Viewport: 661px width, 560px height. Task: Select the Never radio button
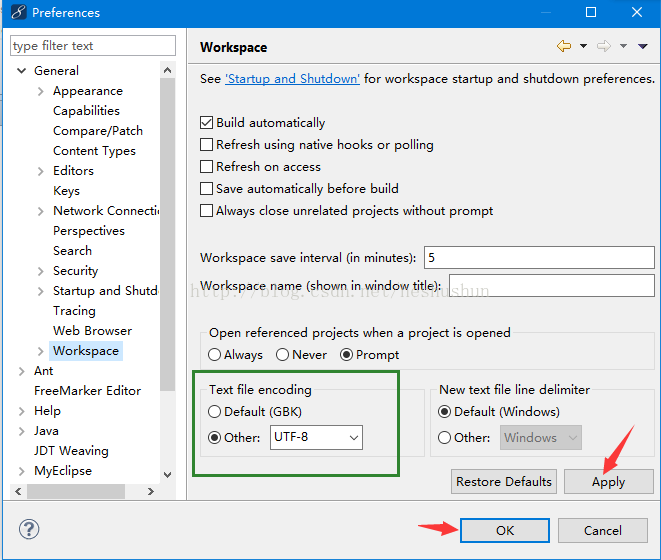click(x=282, y=355)
